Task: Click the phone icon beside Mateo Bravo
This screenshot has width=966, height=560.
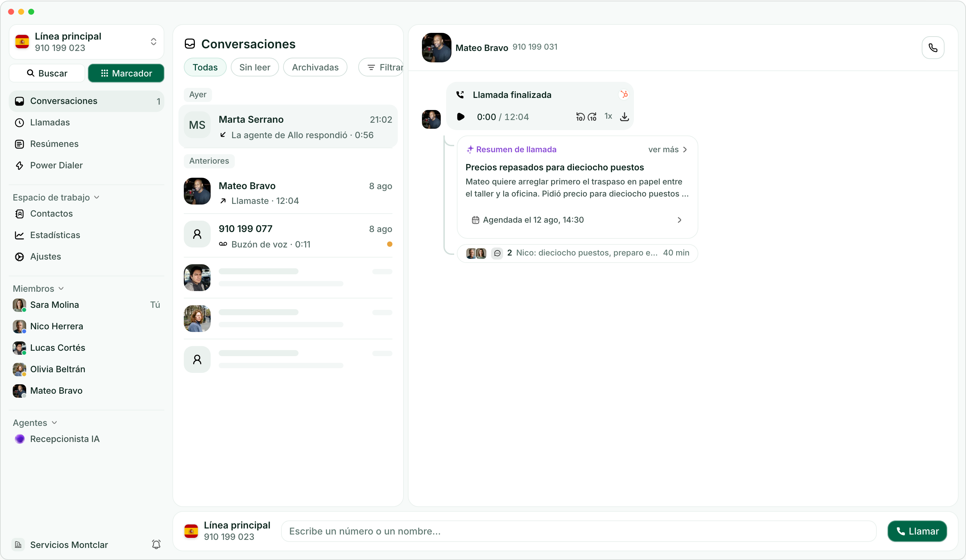Action: tap(933, 48)
